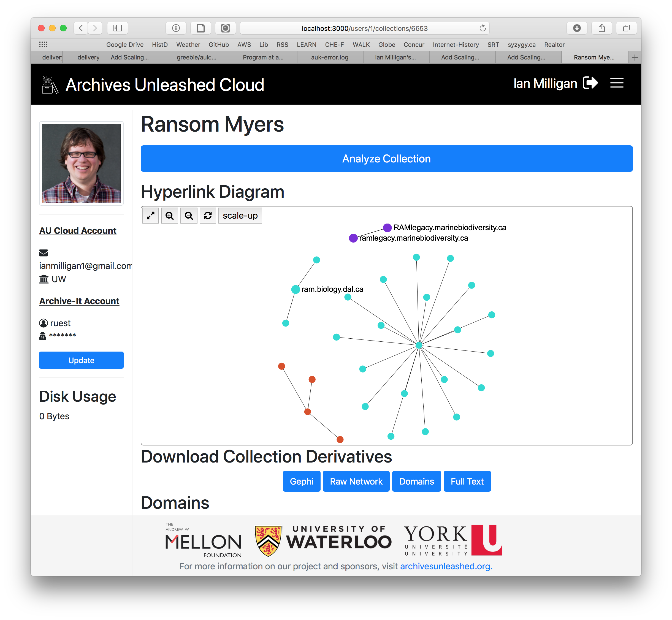Select the scale-up toggle button in diagram
Image resolution: width=672 pixels, height=620 pixels.
coord(239,216)
